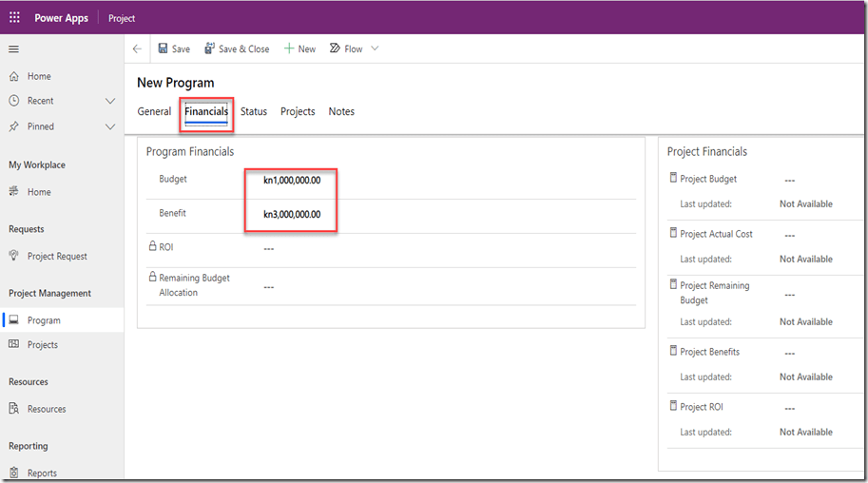The image size is (868, 483).
Task: Click the Save disk icon
Action: [x=163, y=49]
